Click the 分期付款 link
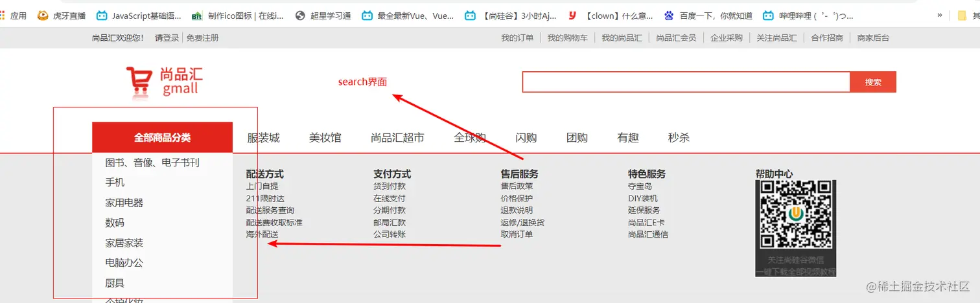The image size is (980, 303). coord(390,210)
